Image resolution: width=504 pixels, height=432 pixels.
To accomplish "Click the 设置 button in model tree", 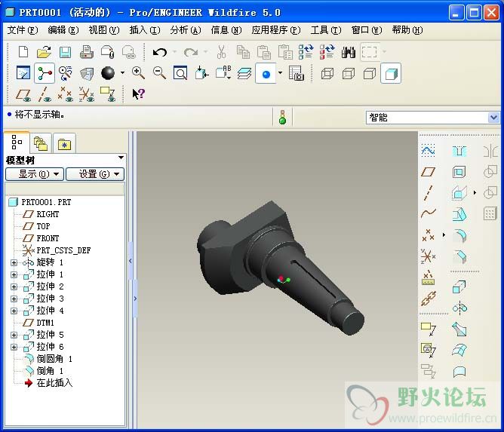I will click(95, 174).
